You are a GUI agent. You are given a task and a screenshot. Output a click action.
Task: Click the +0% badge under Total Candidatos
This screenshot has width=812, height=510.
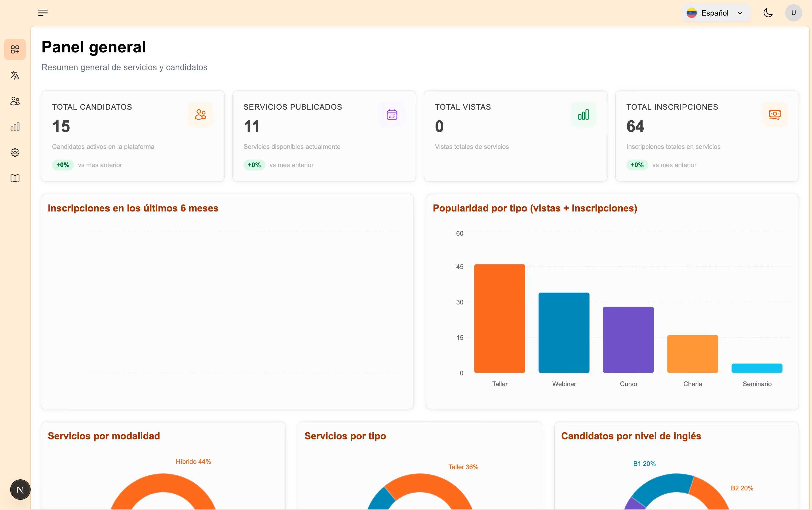(x=63, y=165)
